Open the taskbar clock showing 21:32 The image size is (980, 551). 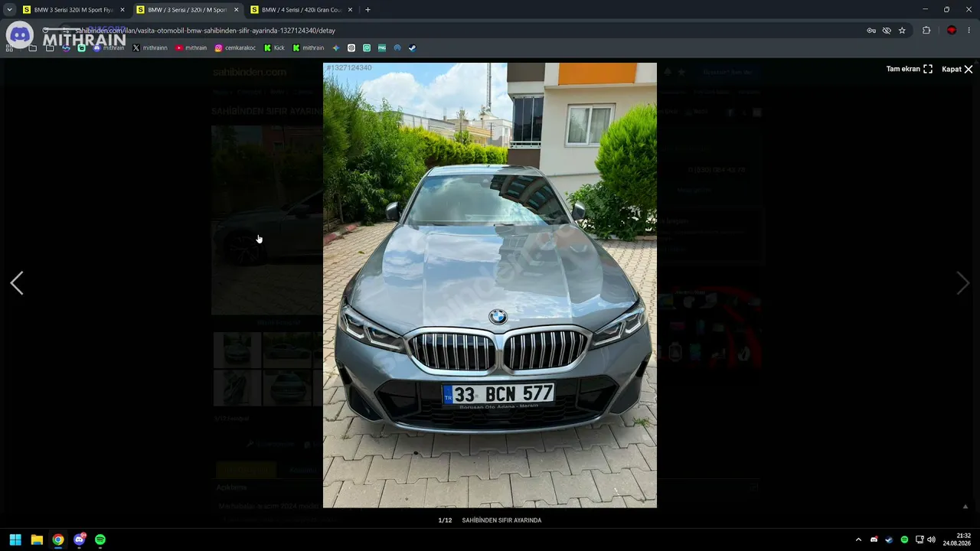tap(957, 540)
